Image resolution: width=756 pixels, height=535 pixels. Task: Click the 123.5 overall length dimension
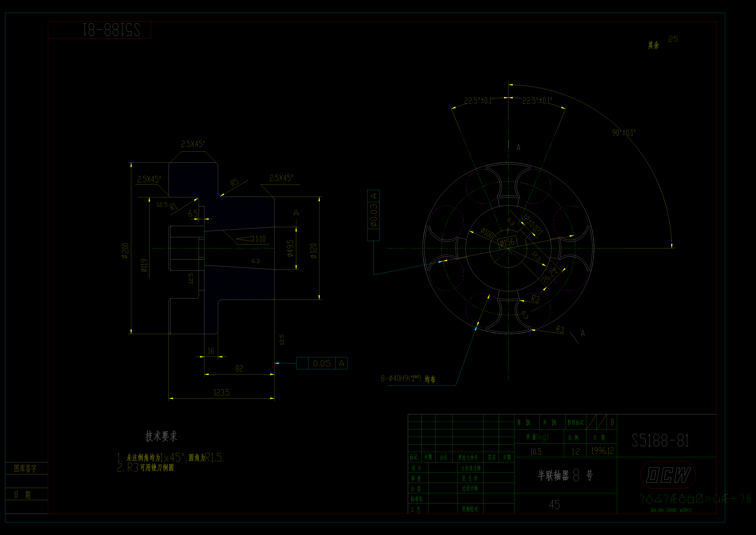[x=222, y=393]
